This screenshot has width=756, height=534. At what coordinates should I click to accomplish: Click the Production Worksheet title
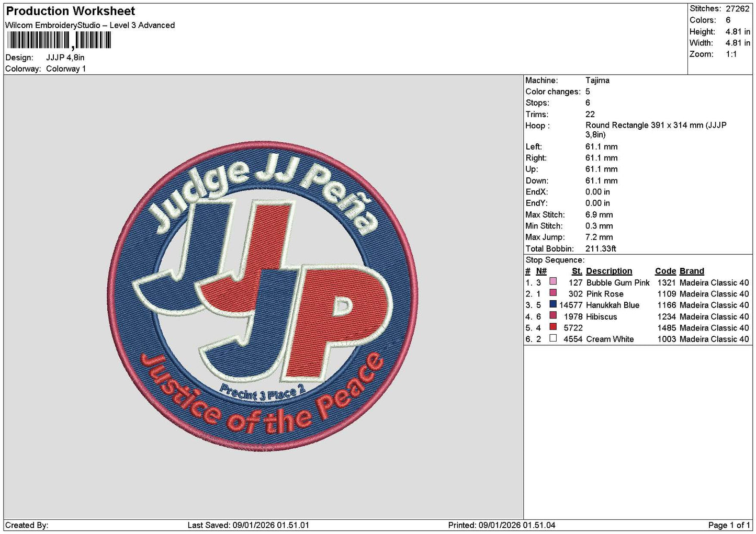click(71, 11)
